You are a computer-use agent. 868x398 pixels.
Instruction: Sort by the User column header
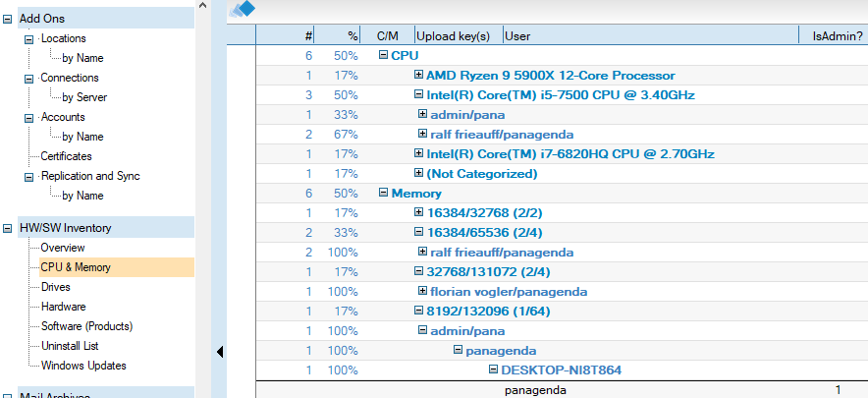point(651,35)
